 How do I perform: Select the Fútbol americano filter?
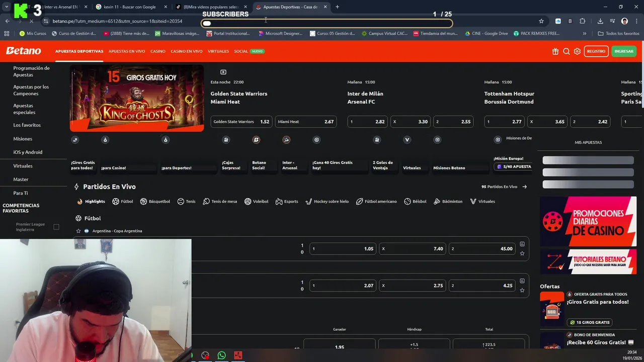(x=376, y=201)
